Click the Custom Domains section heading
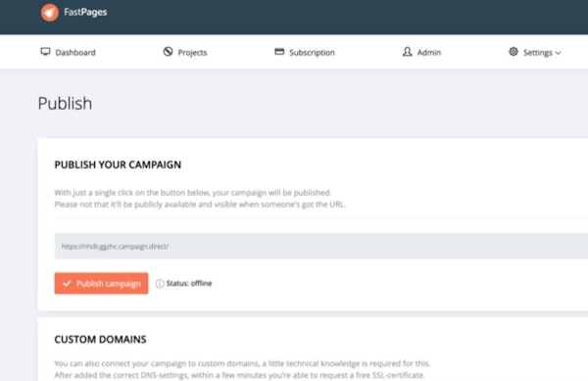The image size is (588, 381). 101,340
